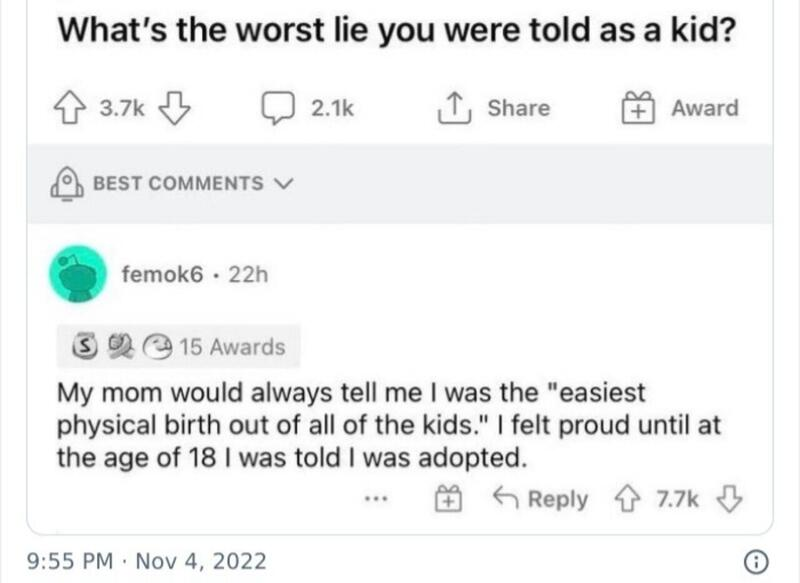800x583 pixels.
Task: Upvote the post with 3.7k votes
Action: tap(70, 108)
